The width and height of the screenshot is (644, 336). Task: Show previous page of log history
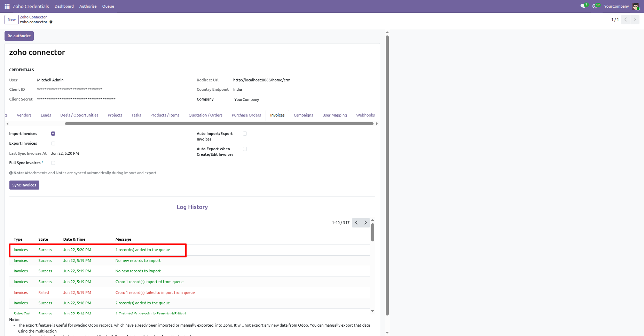(x=356, y=223)
